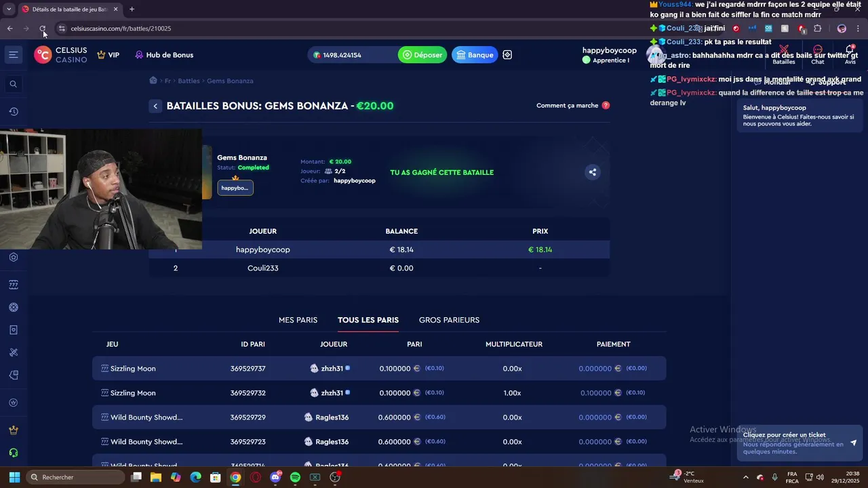Open the vault icon next to Banque
Screen dimensions: 868x488
click(x=507, y=55)
